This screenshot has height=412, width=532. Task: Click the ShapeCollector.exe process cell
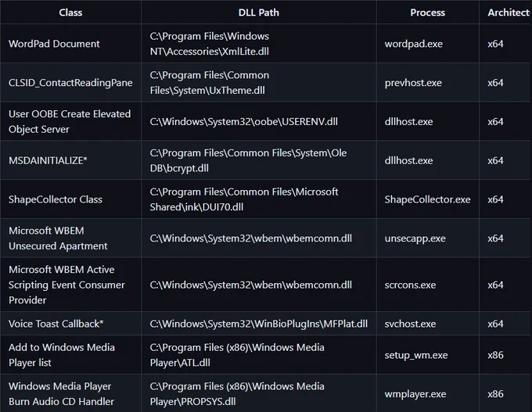(427, 199)
